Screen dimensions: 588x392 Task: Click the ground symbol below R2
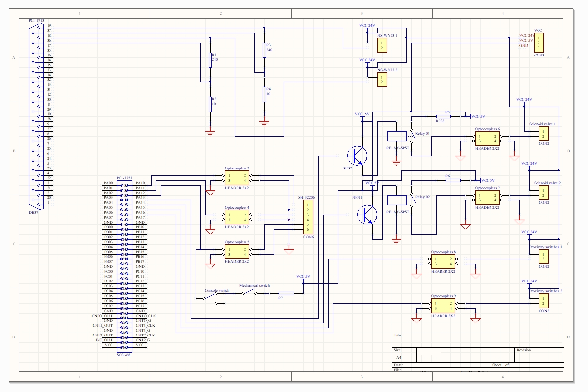tap(211, 132)
